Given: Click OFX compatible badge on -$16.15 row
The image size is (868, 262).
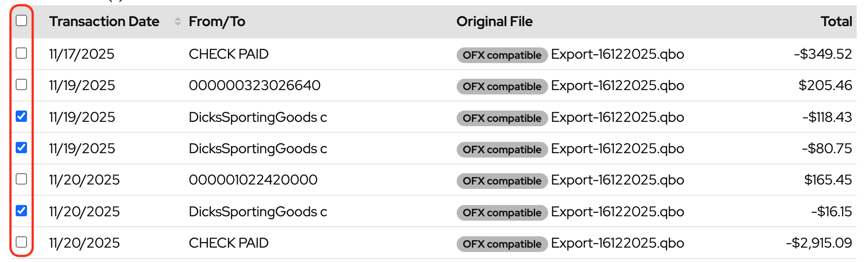Looking at the screenshot, I should tap(502, 213).
